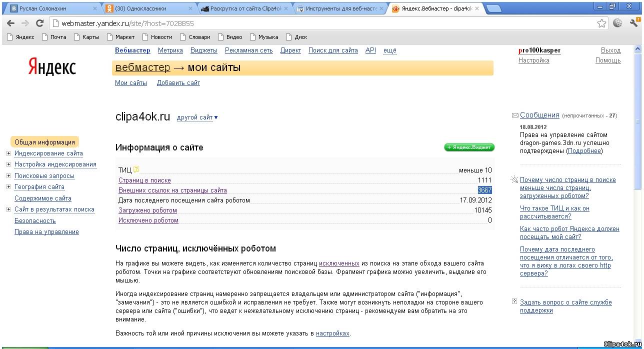Click the исключенных link in the paragraph
The height and width of the screenshot is (349, 644).
(x=339, y=263)
